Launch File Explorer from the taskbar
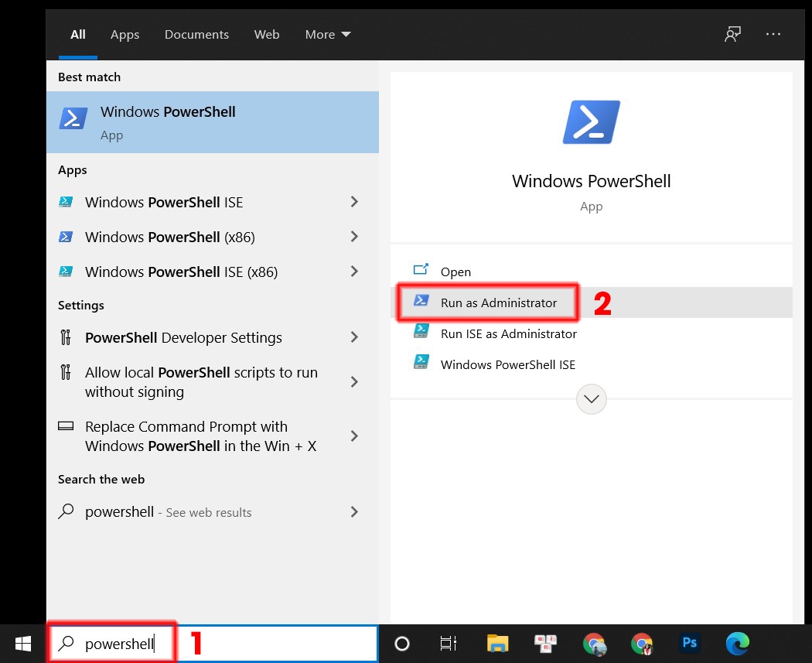 [498, 644]
